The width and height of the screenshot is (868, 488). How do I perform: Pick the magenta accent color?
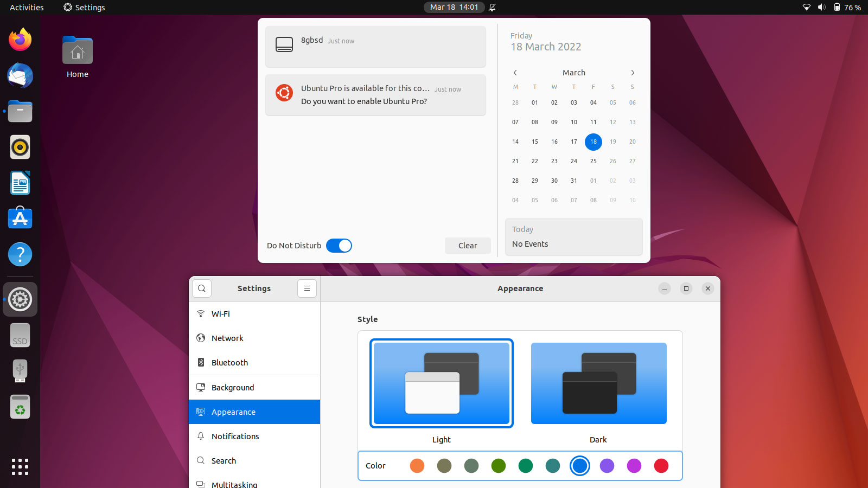pyautogui.click(x=634, y=466)
